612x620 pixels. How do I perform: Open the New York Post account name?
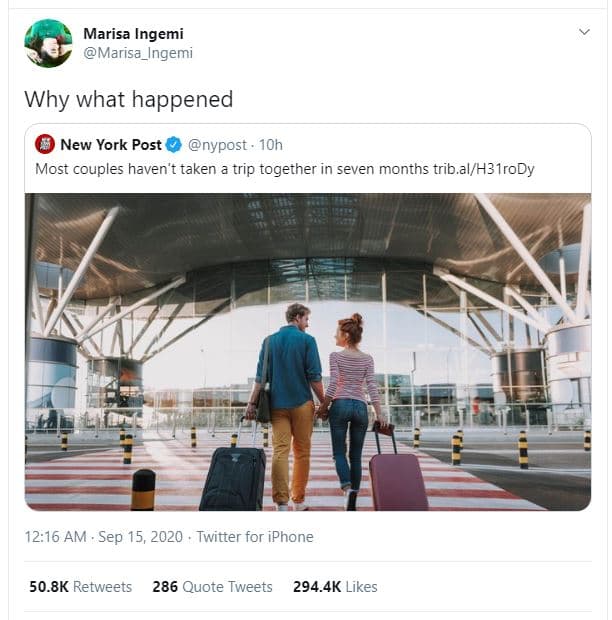click(x=110, y=145)
